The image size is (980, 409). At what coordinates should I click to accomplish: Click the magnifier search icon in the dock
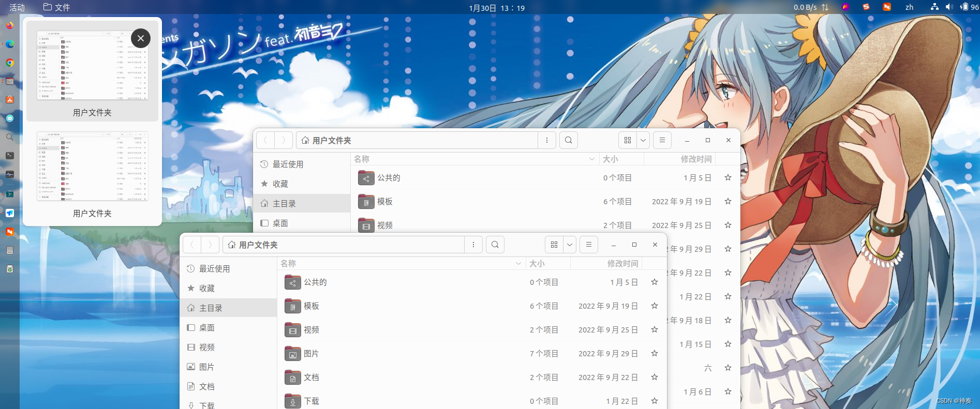coord(10,137)
